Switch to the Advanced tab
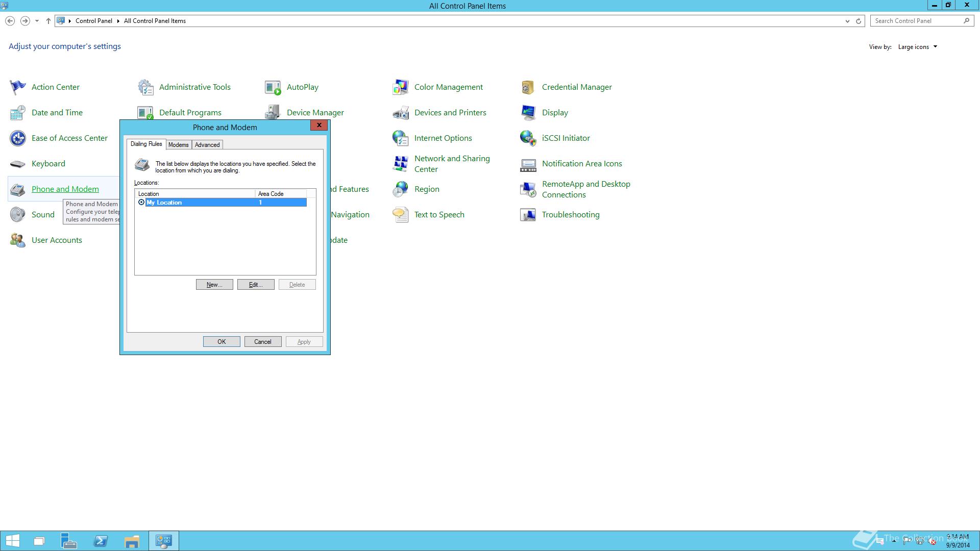Screen dimensions: 980x551 coord(207,145)
